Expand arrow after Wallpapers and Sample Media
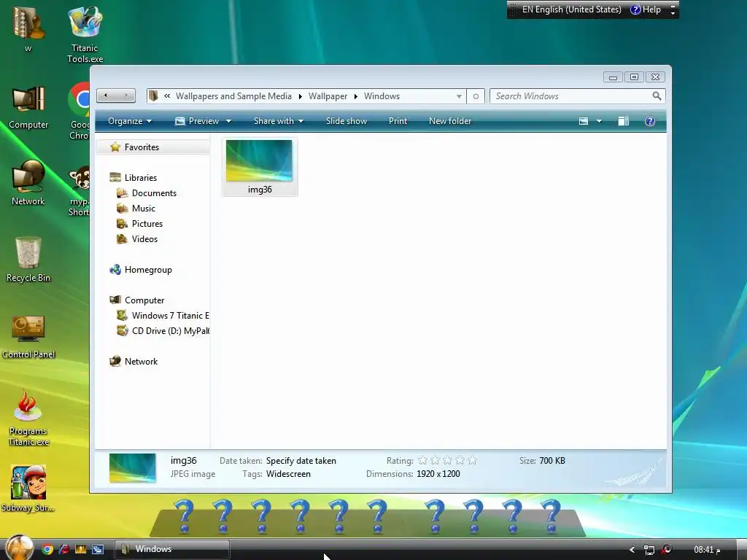747x560 pixels. coord(300,96)
